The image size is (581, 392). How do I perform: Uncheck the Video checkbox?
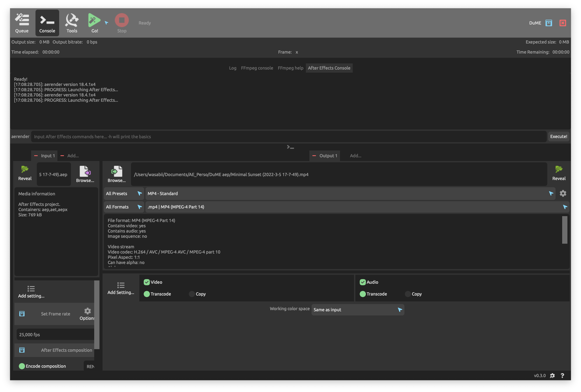[x=147, y=282]
